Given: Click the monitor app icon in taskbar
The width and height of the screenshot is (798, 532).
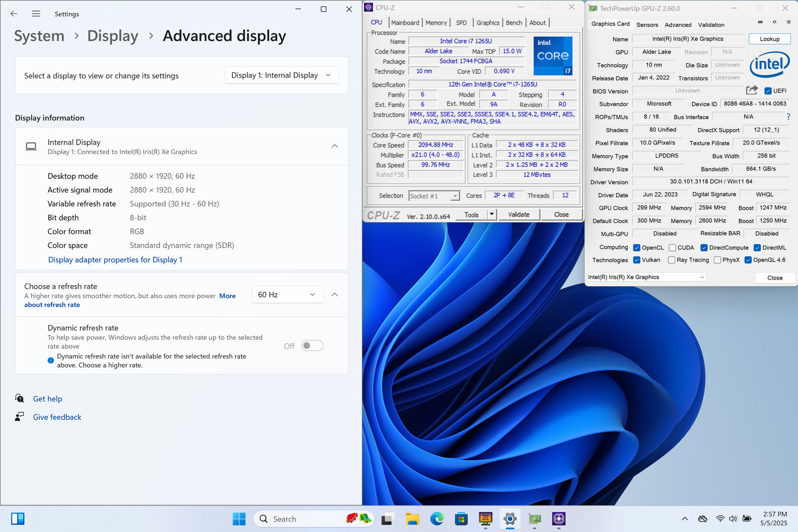Looking at the screenshot, I should [485, 519].
